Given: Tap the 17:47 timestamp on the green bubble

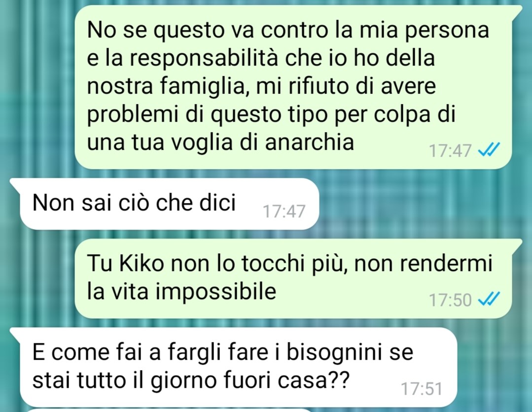Looking at the screenshot, I should click(x=450, y=151).
